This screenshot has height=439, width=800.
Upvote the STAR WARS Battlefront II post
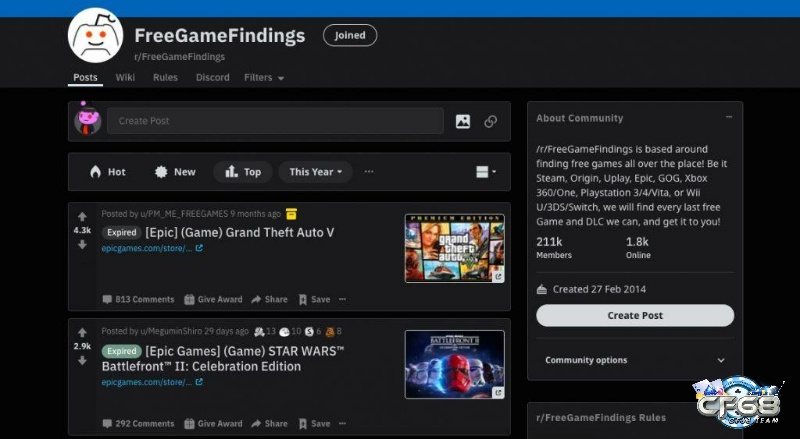tap(82, 332)
